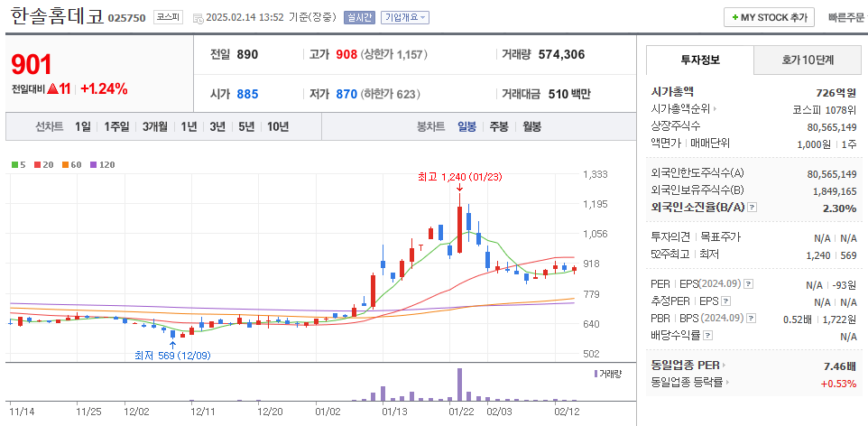Image resolution: width=868 pixels, height=426 pixels.
Task: Select the 10년 line chart
Action: (x=277, y=127)
